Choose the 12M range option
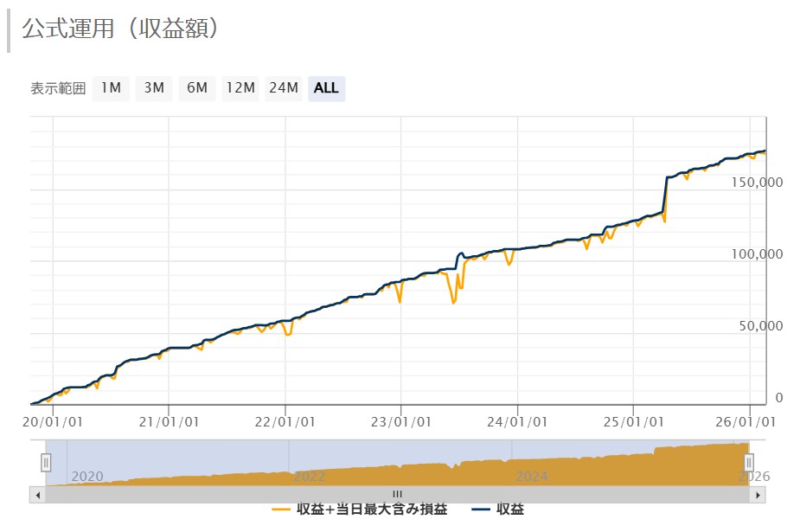Viewport: 800px width, 532px height. click(240, 88)
